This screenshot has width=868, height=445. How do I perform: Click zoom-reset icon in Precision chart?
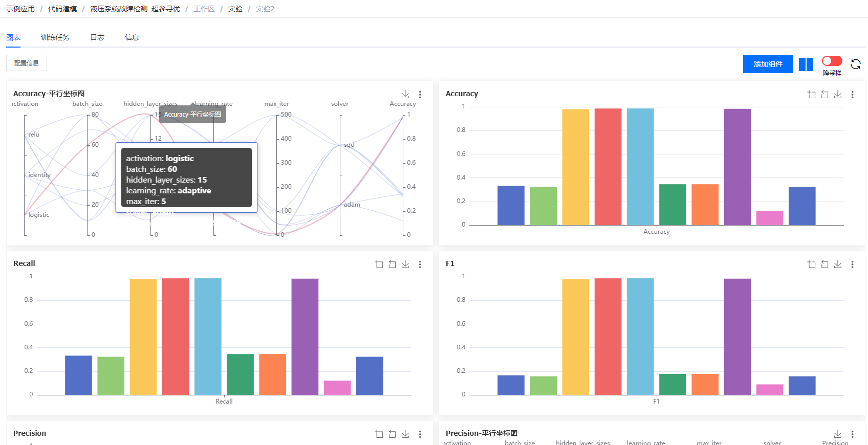[x=392, y=434]
